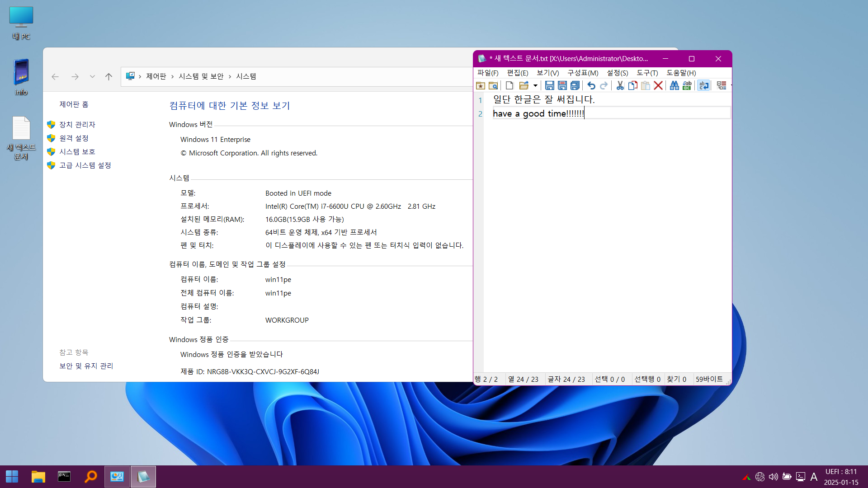The height and width of the screenshot is (488, 868).
Task: Select the 새 텍스트 문서 desktop file
Action: pos(21,138)
